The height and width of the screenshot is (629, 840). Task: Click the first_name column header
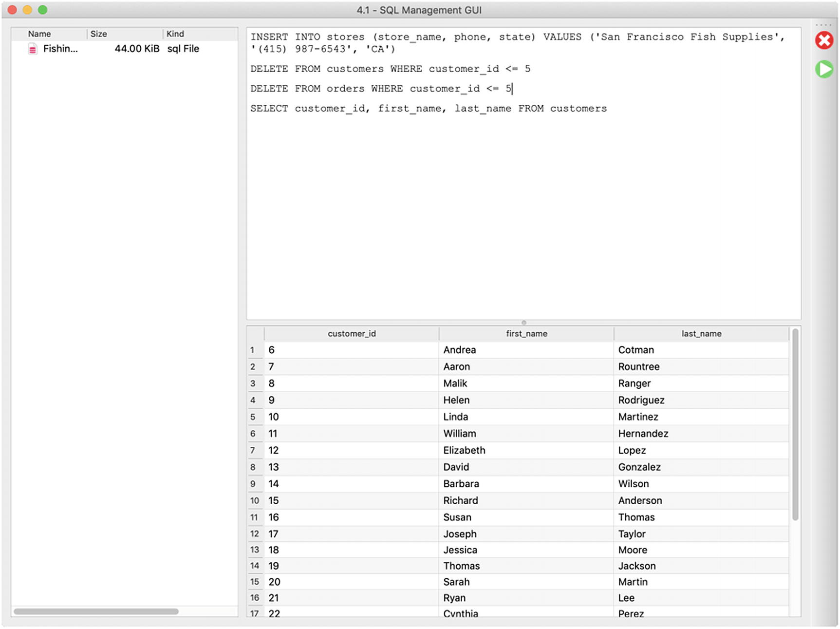pyautogui.click(x=526, y=334)
